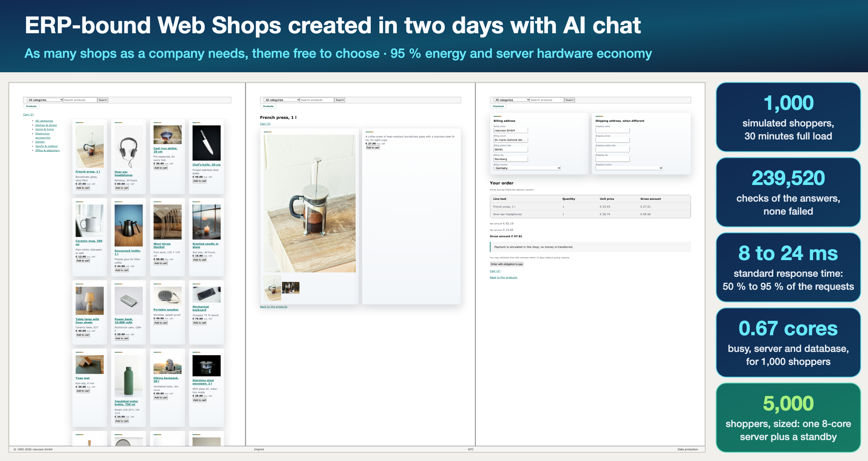Open the All categories dropdown on the checkout page

click(x=511, y=100)
